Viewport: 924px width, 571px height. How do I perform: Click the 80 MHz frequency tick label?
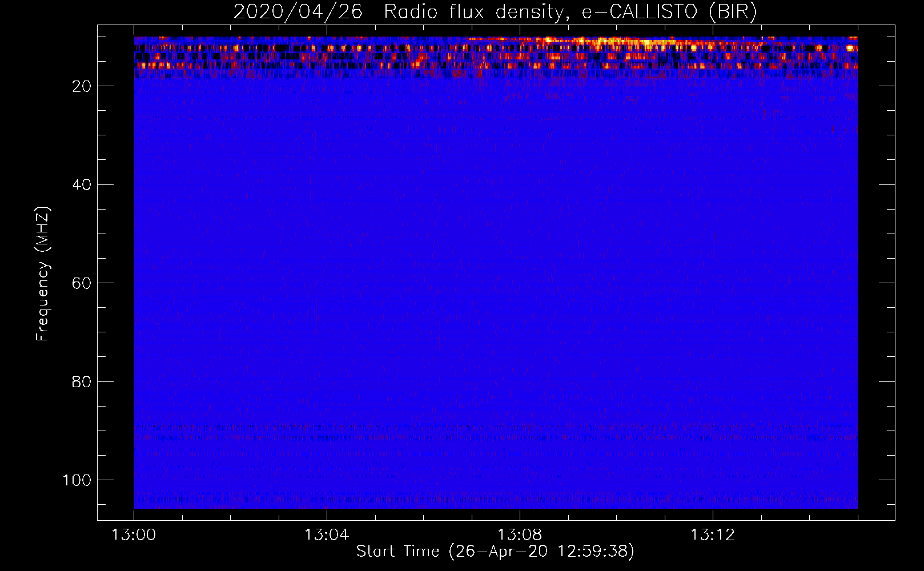[82, 381]
